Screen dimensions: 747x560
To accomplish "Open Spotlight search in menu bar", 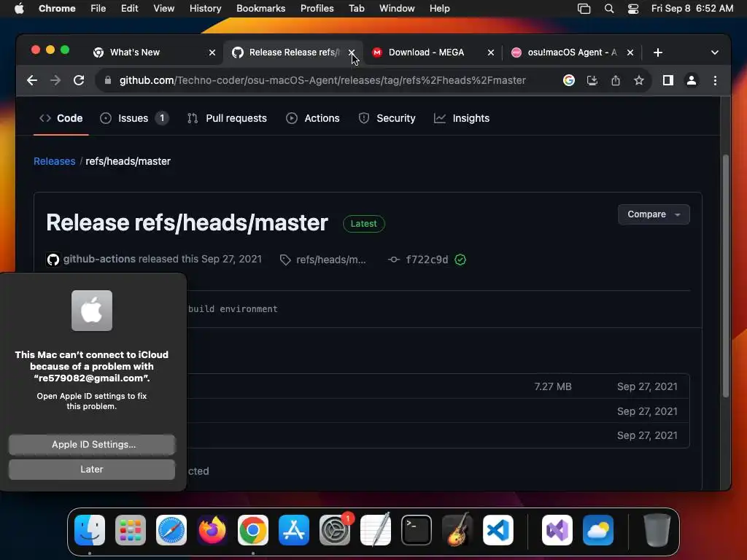I will pos(609,9).
